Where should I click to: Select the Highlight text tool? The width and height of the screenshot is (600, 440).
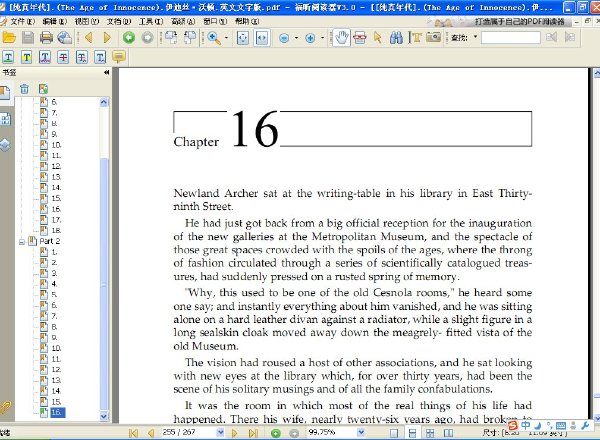pos(26,57)
